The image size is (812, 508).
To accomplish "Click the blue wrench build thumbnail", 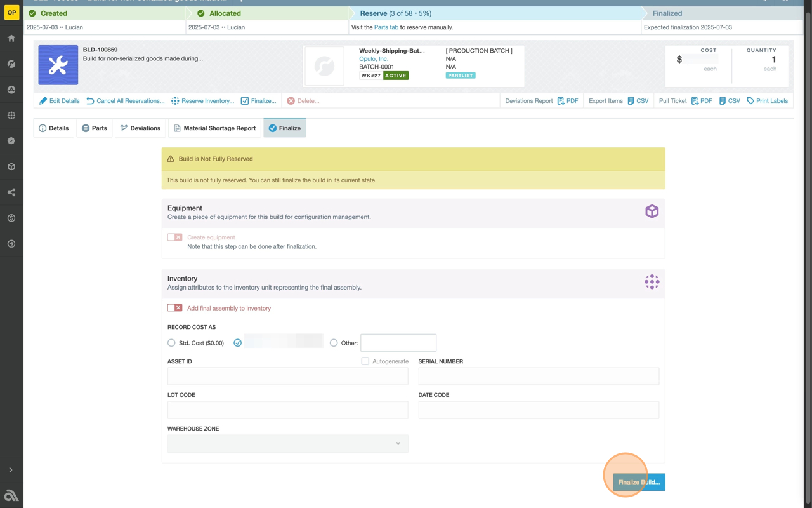I will [x=58, y=65].
